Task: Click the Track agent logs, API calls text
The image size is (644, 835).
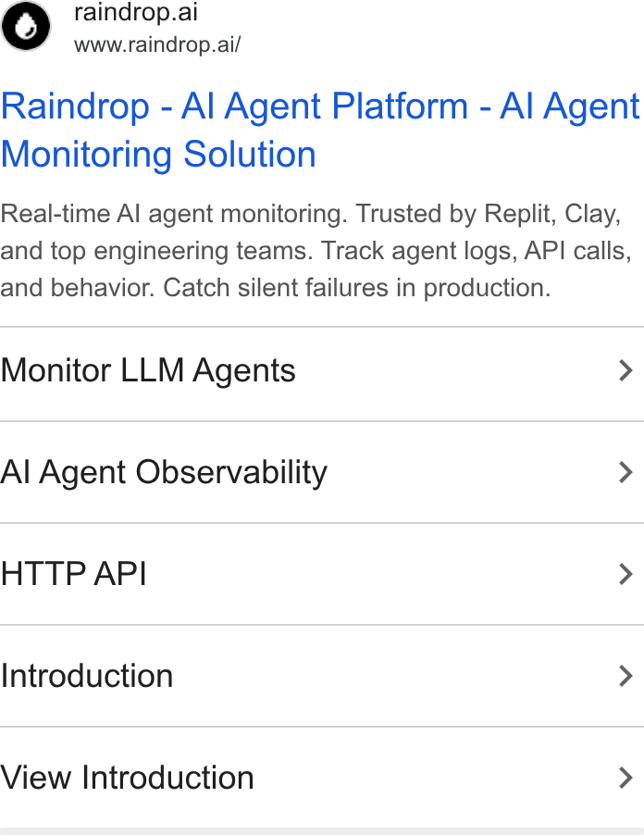Action: click(x=477, y=251)
